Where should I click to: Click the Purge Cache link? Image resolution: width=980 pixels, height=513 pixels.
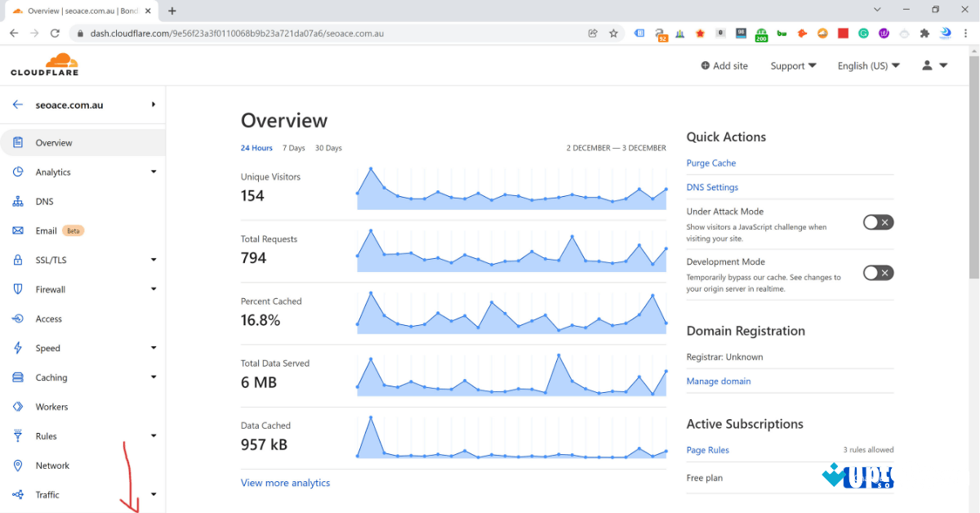(710, 163)
